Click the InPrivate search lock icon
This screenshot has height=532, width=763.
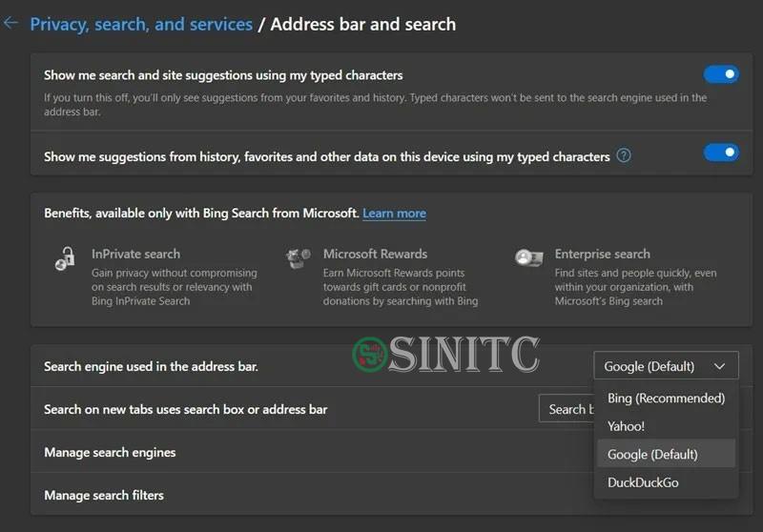coord(65,258)
